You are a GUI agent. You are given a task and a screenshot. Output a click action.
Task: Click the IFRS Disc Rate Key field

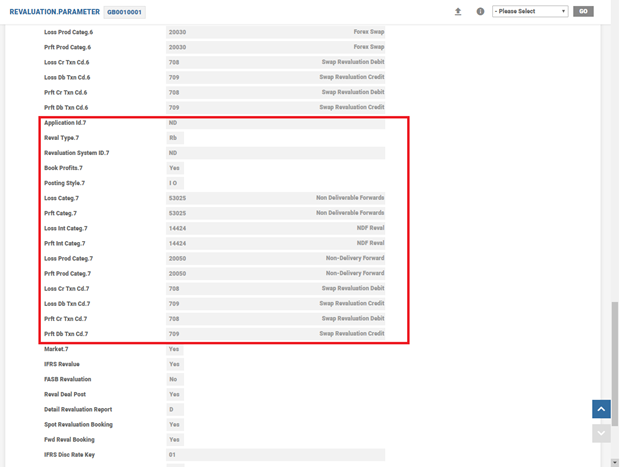275,455
